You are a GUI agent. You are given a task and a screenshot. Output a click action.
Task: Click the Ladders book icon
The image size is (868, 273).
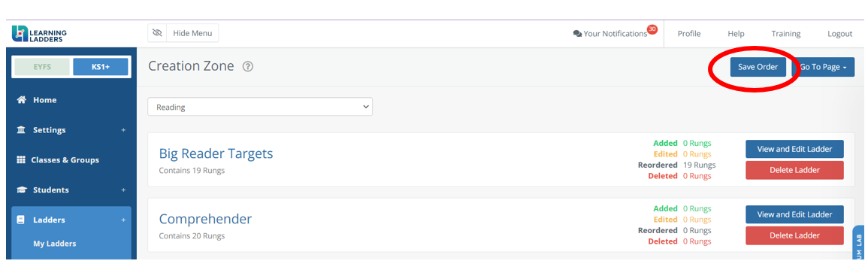(x=21, y=220)
